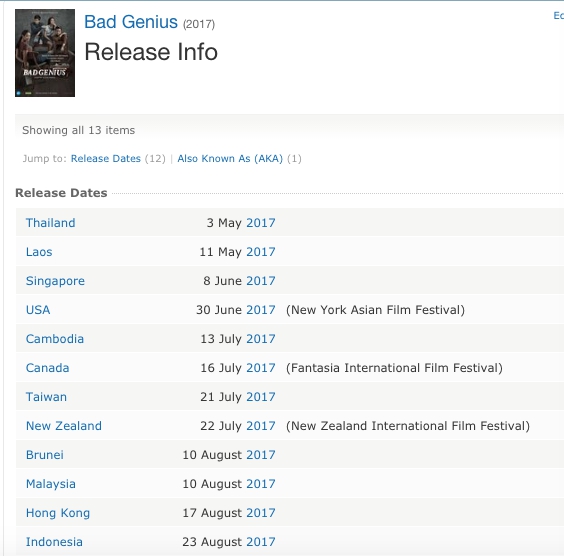The width and height of the screenshot is (564, 556).
Task: Open the Thailand country link
Action: [51, 223]
